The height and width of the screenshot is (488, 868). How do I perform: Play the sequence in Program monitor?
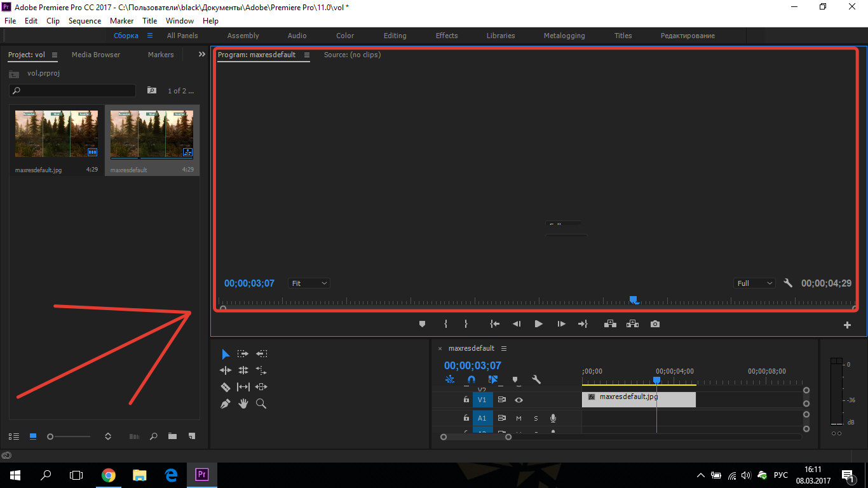click(538, 324)
